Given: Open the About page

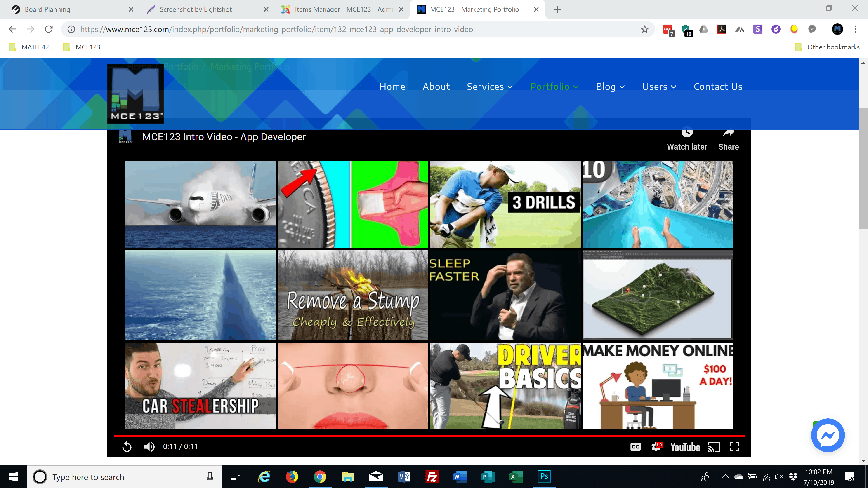Looking at the screenshot, I should click(x=436, y=87).
